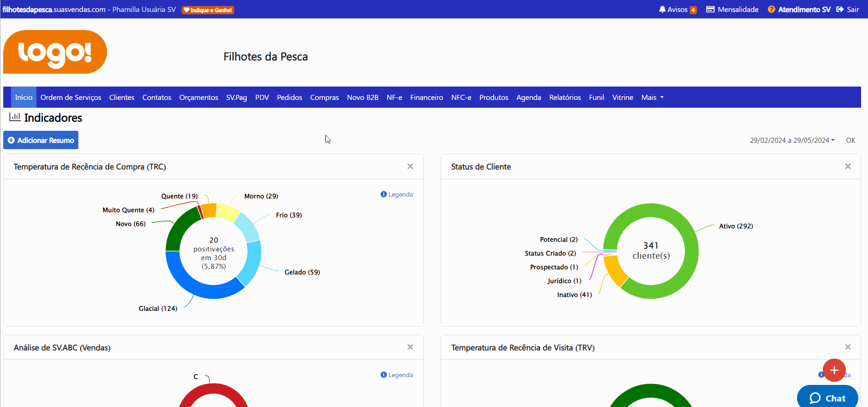Open Ordem de Serviços menu
The height and width of the screenshot is (407, 868).
coord(71,97)
